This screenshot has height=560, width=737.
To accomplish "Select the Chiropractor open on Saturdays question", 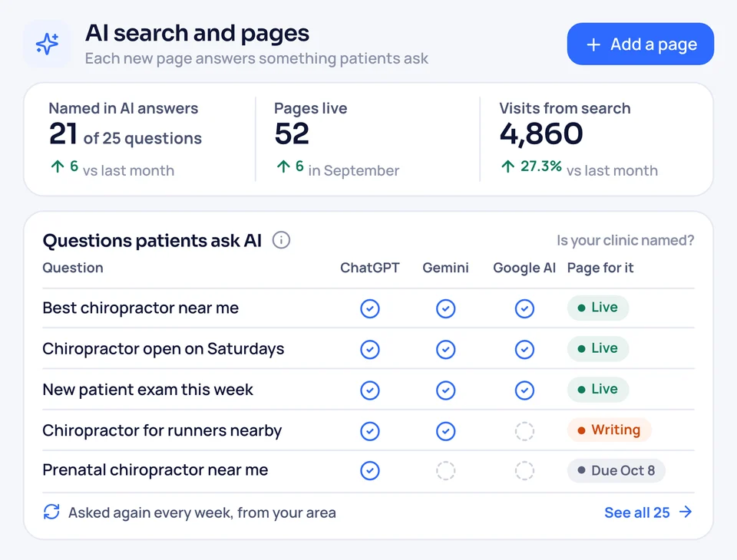I will pos(163,349).
